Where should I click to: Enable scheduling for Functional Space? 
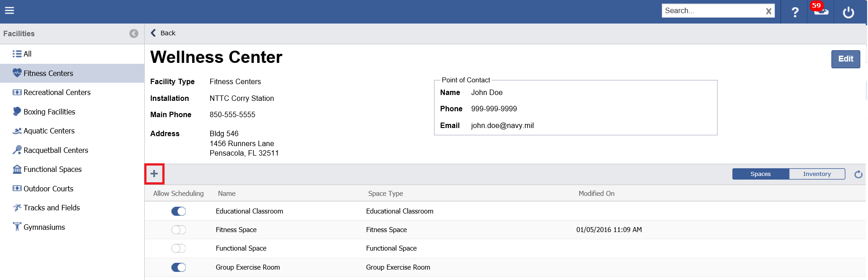[179, 248]
